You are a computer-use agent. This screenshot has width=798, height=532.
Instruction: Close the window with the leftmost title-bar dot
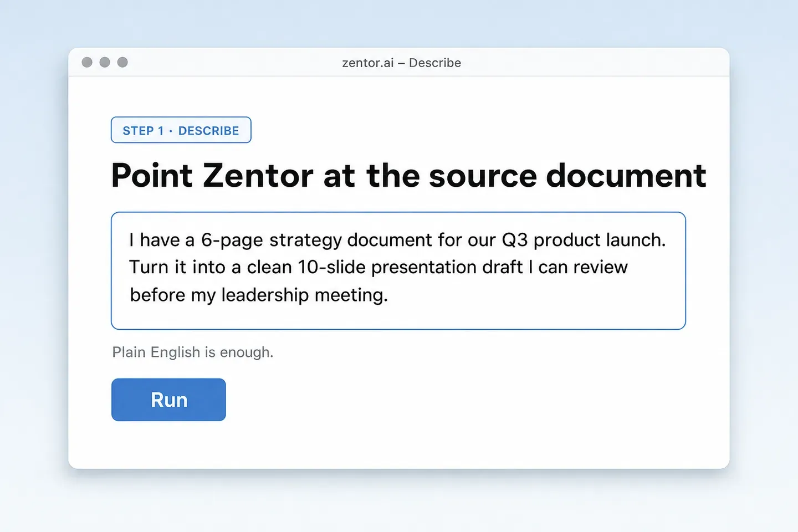point(87,62)
